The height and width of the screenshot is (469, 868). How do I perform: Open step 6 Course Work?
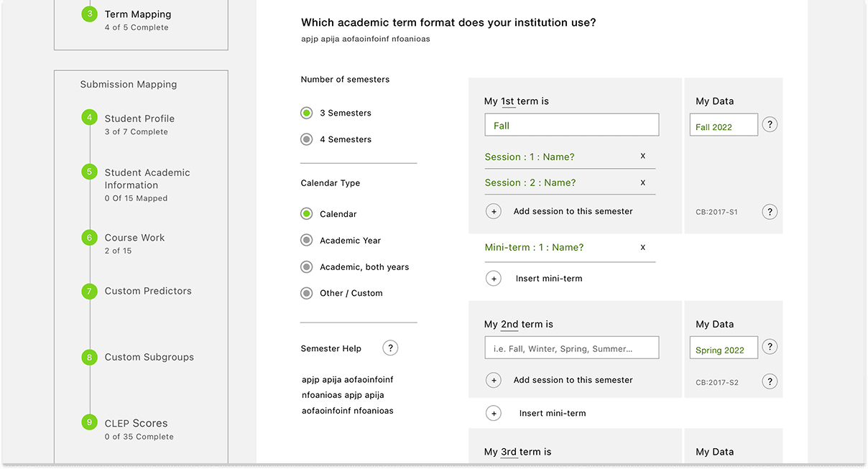pos(134,238)
